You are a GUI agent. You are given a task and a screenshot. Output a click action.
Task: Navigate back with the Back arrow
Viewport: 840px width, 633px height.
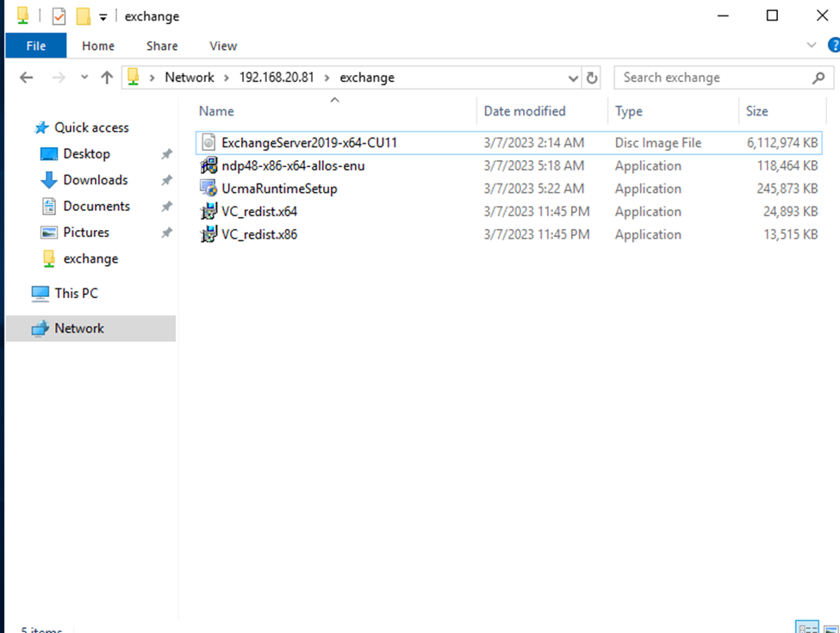[x=27, y=78]
